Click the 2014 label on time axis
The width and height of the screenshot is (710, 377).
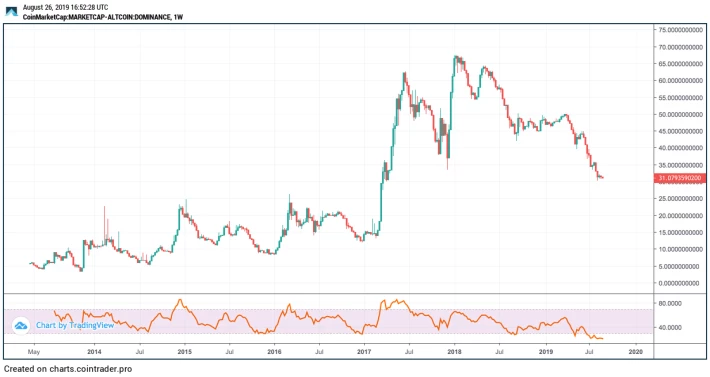pos(94,352)
